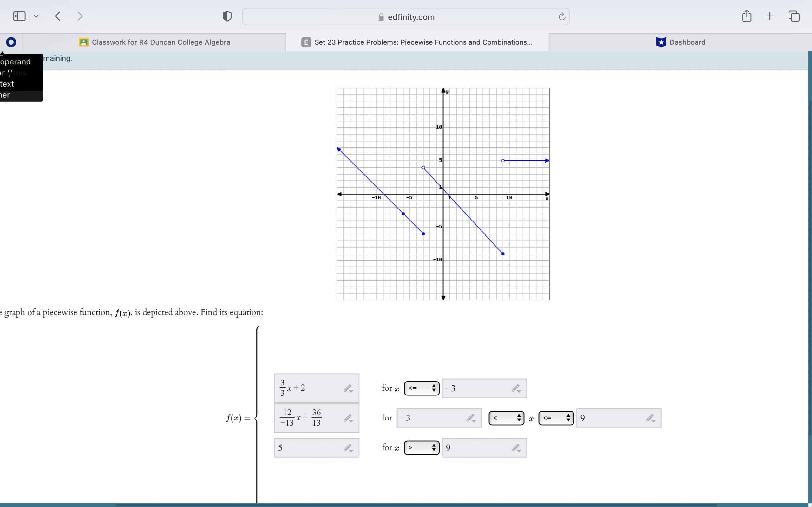Screen dimensions: 812x507
Task: Open the sidebar chevron dropdown menu
Action: click(36, 16)
